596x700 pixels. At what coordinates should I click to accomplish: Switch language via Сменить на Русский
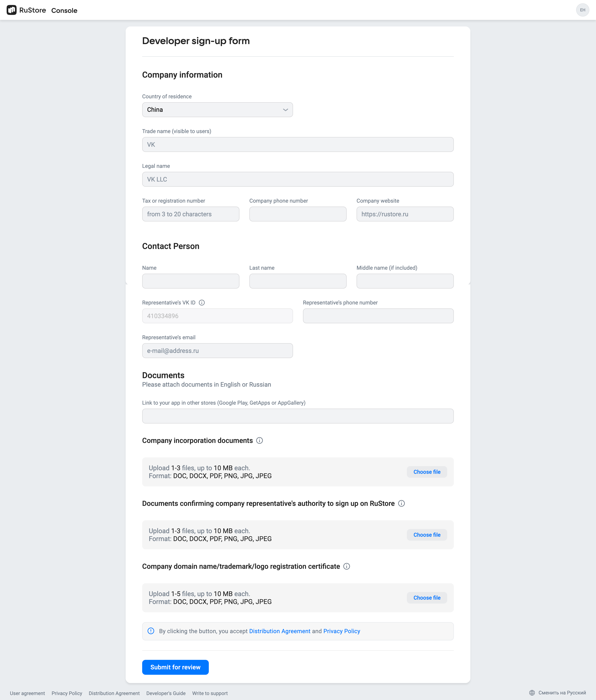(562, 693)
